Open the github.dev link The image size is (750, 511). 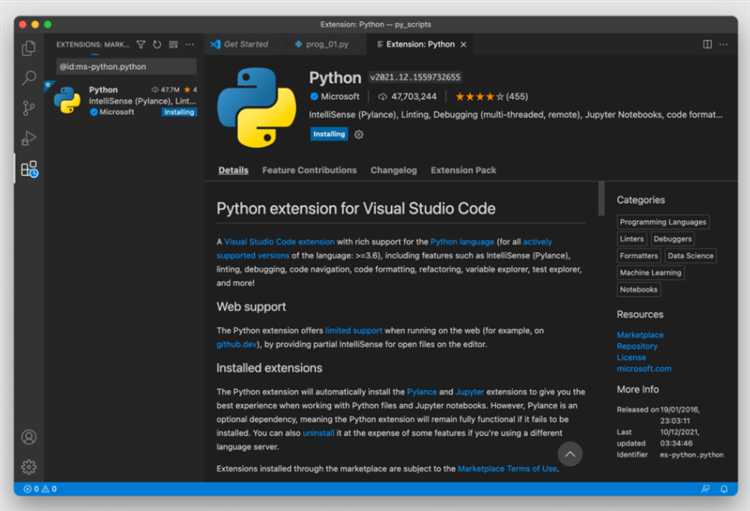click(x=236, y=344)
